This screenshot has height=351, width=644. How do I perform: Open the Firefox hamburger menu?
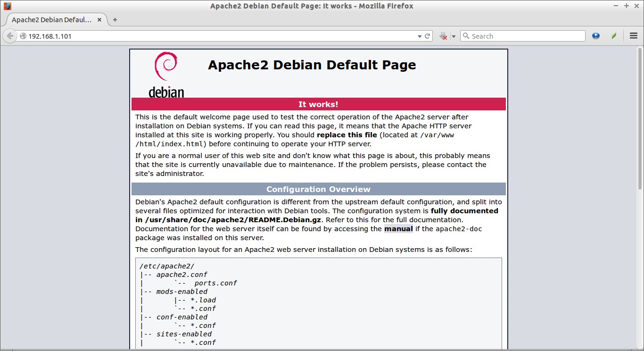tap(634, 36)
